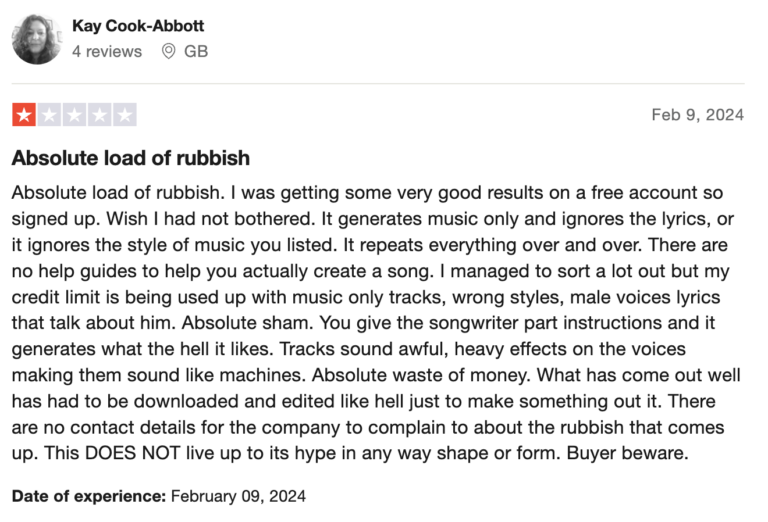Click the red first rating star
Image resolution: width=768 pixels, height=522 pixels.
(x=24, y=115)
